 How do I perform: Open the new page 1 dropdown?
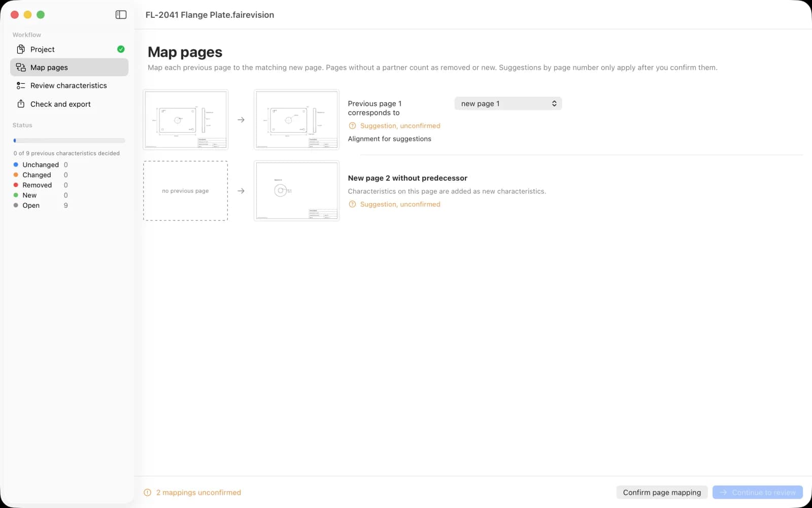tap(508, 104)
